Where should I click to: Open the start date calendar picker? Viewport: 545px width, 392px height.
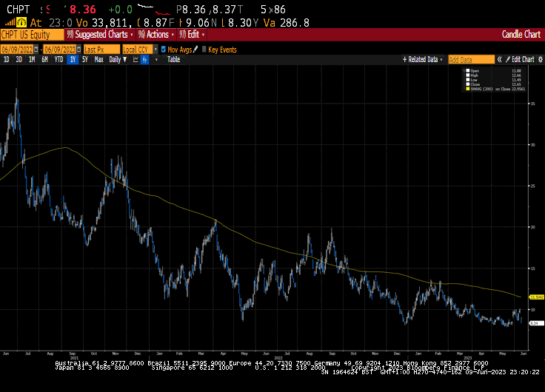coord(36,50)
